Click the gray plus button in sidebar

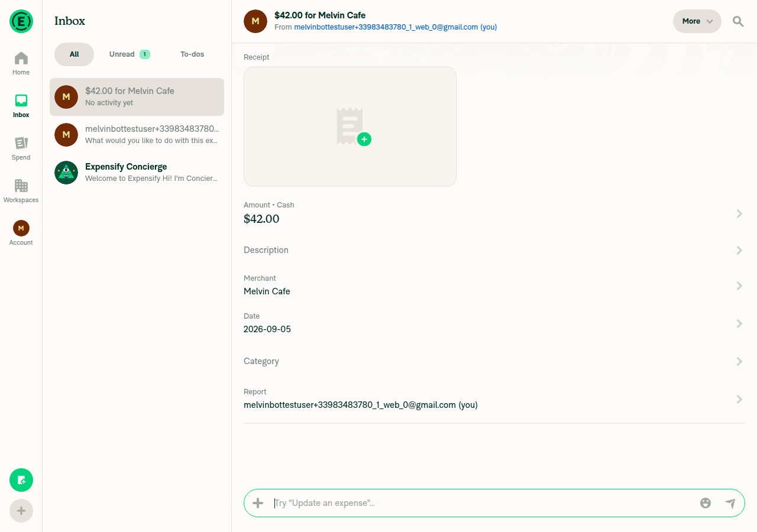[21, 511]
